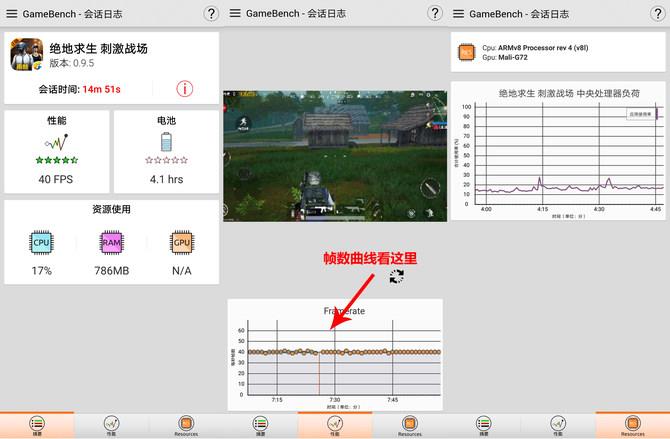Tap CPU load chart title '中央处理器负荷'

608,93
